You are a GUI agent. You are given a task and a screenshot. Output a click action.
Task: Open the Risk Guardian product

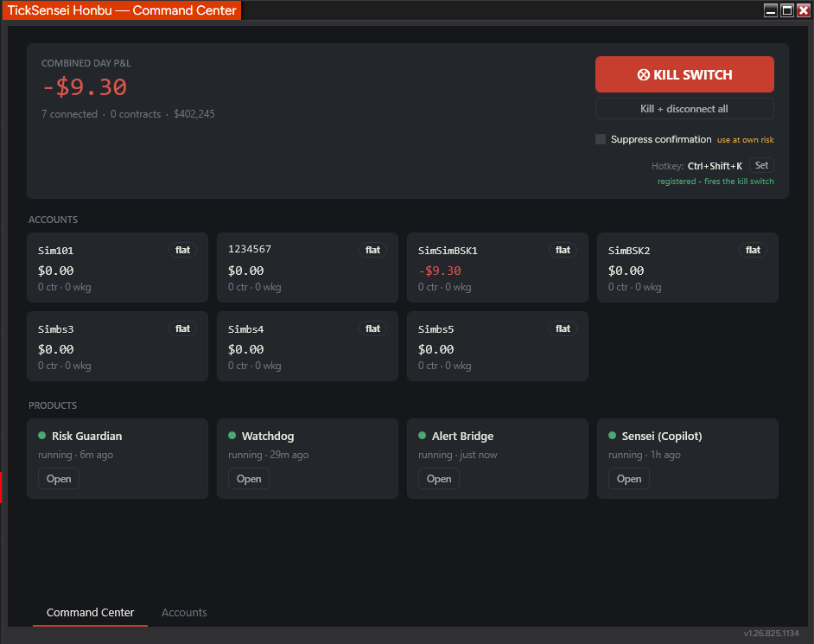[x=59, y=478]
